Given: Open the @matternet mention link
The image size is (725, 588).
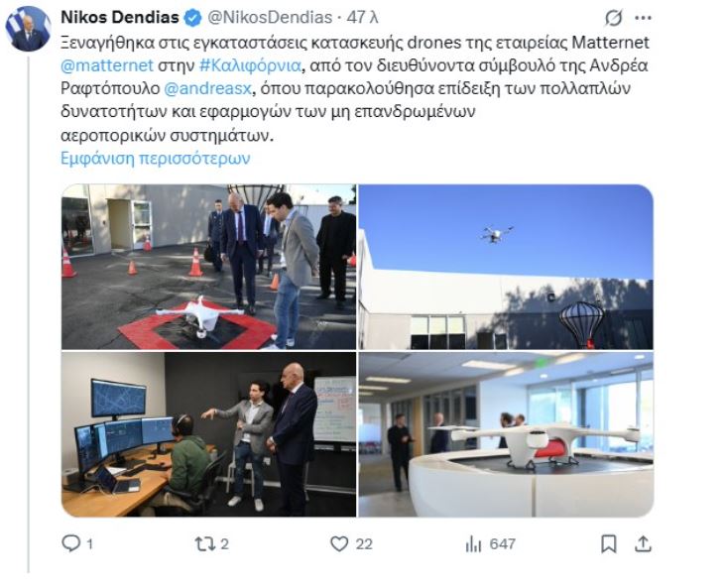Looking at the screenshot, I should click(x=107, y=65).
